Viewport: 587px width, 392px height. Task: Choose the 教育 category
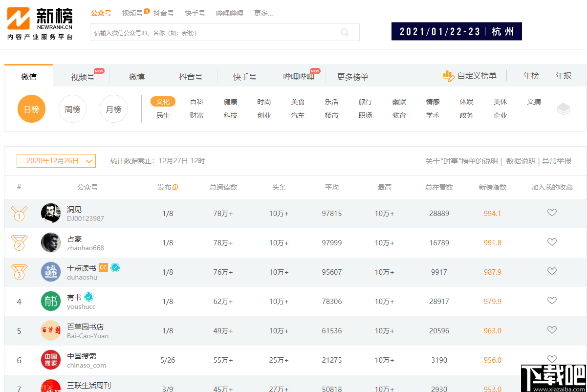399,115
